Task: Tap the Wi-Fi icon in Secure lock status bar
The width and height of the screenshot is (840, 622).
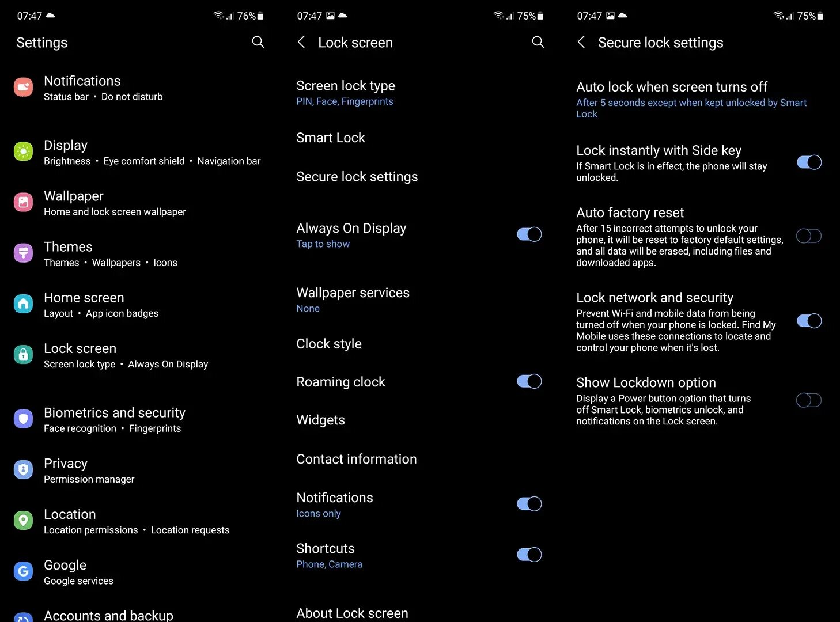Action: pyautogui.click(x=778, y=16)
